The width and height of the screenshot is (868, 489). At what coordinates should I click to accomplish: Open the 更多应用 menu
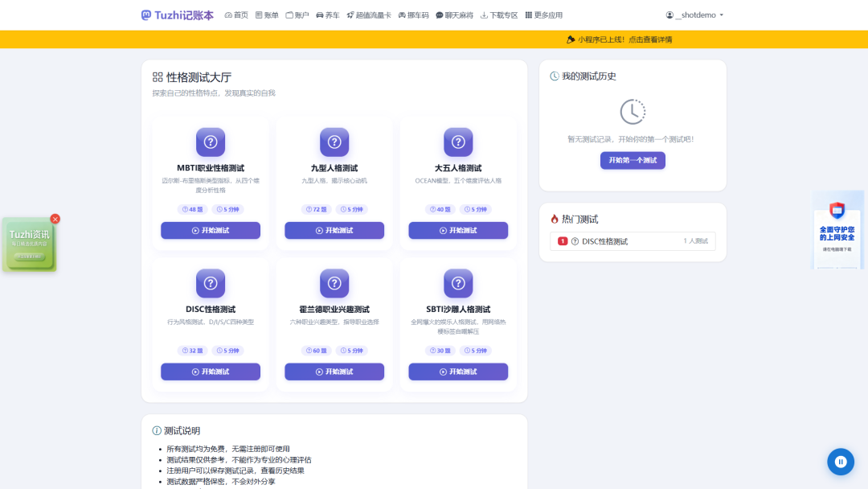543,15
